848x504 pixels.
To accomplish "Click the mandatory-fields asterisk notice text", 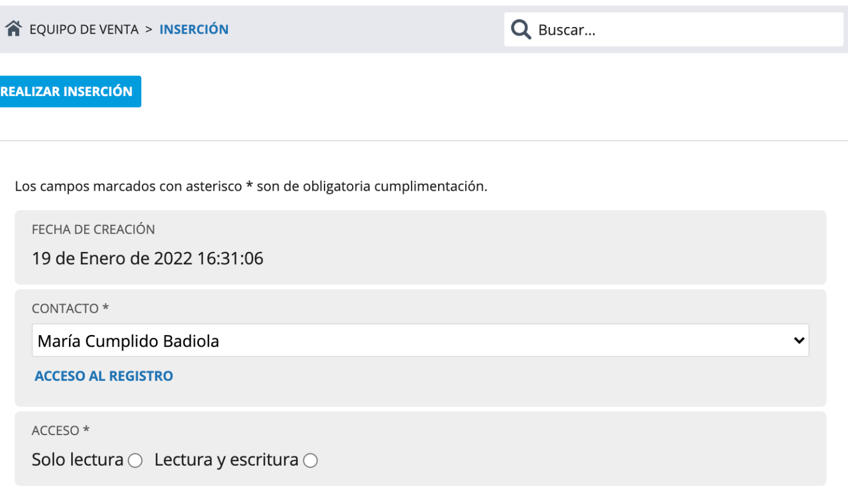I will pyautogui.click(x=251, y=187).
